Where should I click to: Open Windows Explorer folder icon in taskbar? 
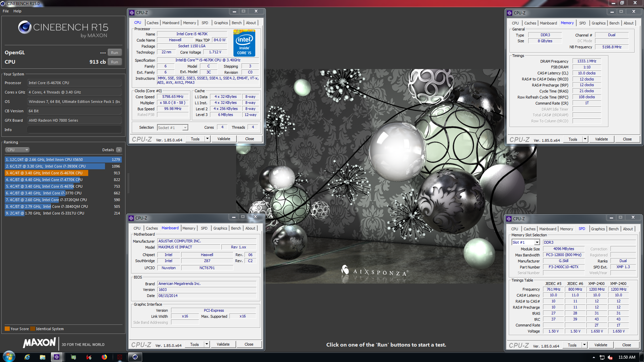[x=43, y=357]
